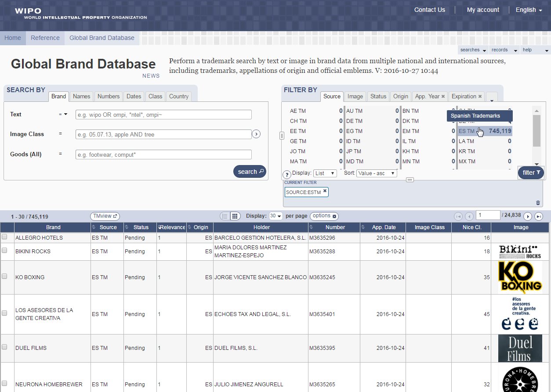Viewport: 551px width, 392px height.
Task: Sort by the Source column arrows
Action: [94, 227]
